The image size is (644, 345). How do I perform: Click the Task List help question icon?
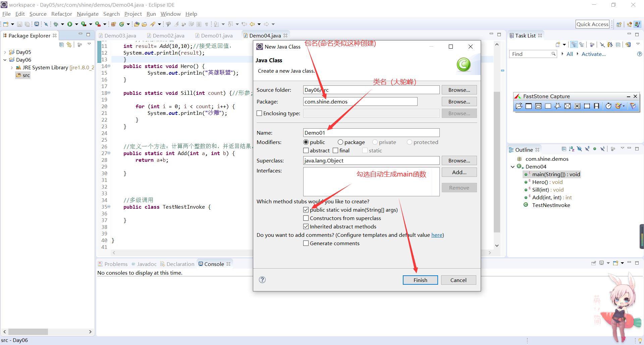pos(639,54)
